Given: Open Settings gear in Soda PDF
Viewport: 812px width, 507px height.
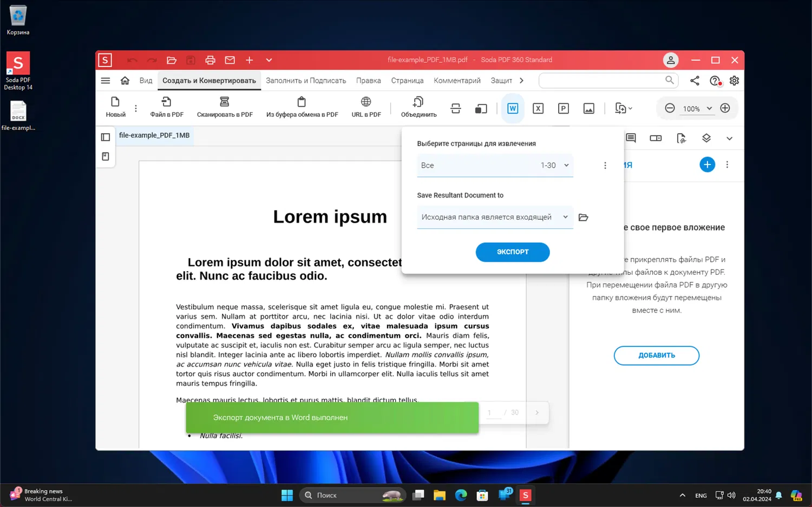Looking at the screenshot, I should [734, 81].
